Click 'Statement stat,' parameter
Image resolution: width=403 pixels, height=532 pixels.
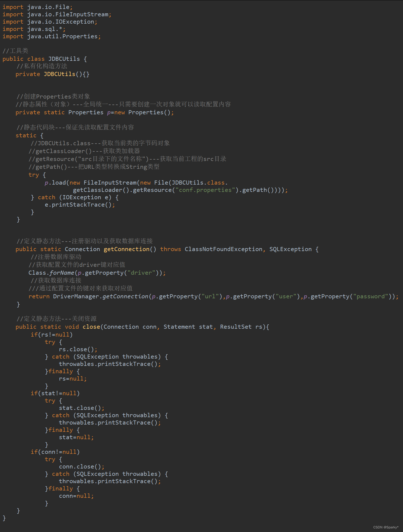tap(190, 327)
